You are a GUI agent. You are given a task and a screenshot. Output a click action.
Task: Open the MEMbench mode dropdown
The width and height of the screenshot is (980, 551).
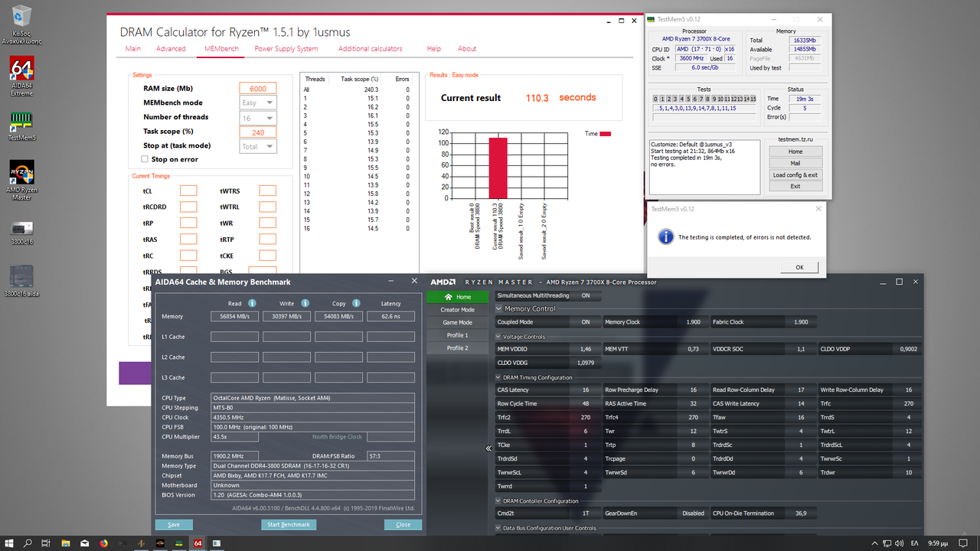point(257,103)
